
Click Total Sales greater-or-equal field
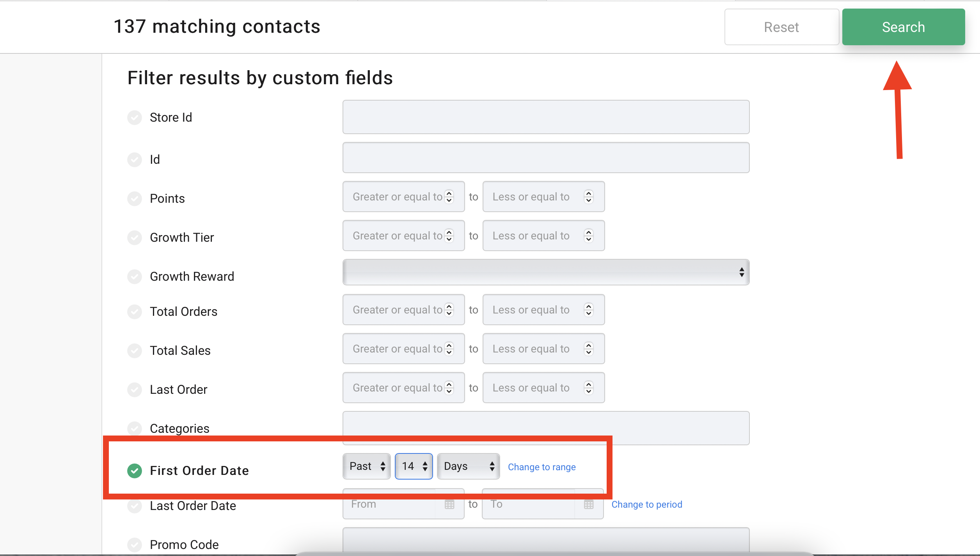pos(403,349)
